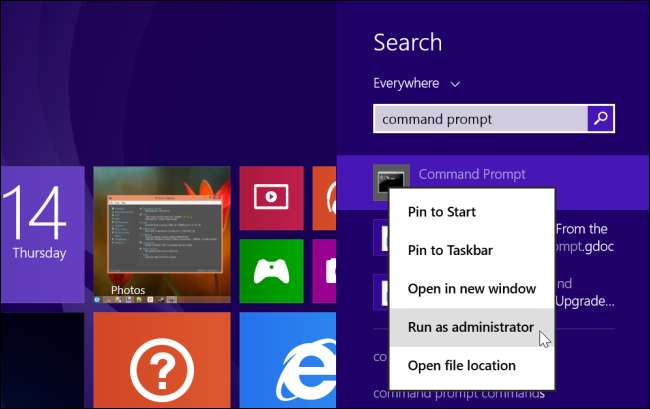Open the magenta tile beside Games tile
The image size is (650, 409).
324,271
